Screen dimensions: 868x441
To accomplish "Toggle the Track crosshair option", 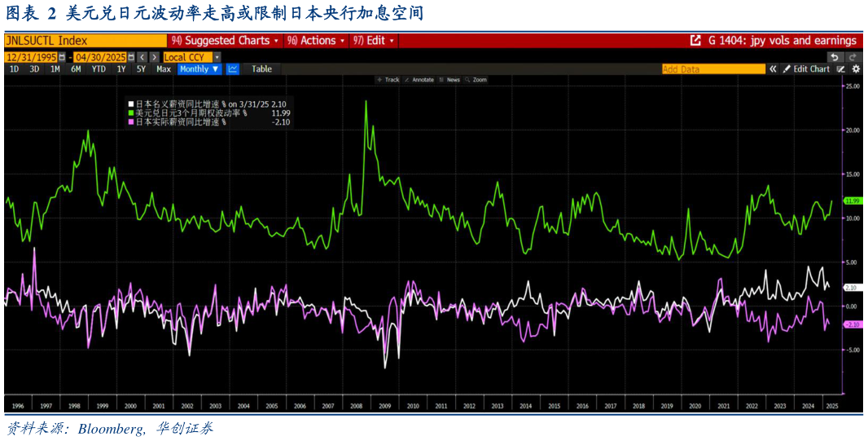I will 388,80.
